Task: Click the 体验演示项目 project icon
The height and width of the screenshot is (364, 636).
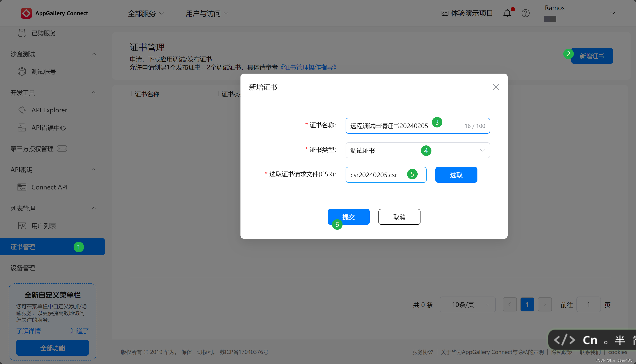Action: [x=445, y=13]
